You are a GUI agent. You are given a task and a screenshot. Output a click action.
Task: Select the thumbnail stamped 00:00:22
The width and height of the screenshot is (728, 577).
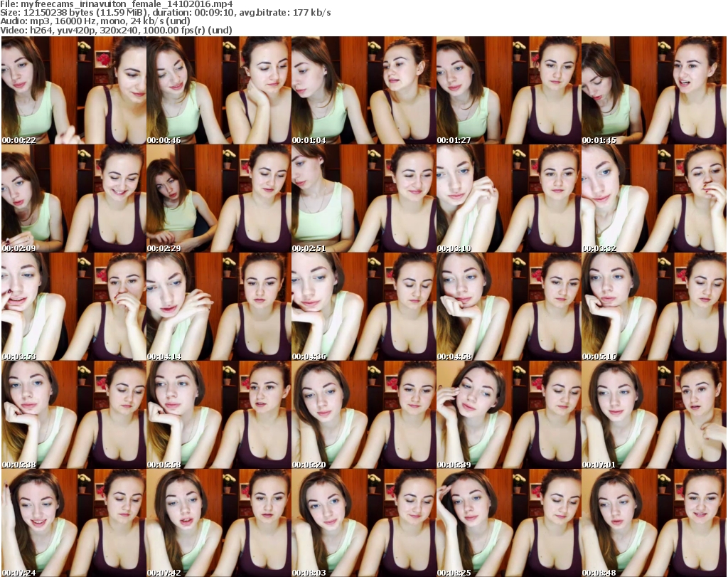tap(73, 90)
